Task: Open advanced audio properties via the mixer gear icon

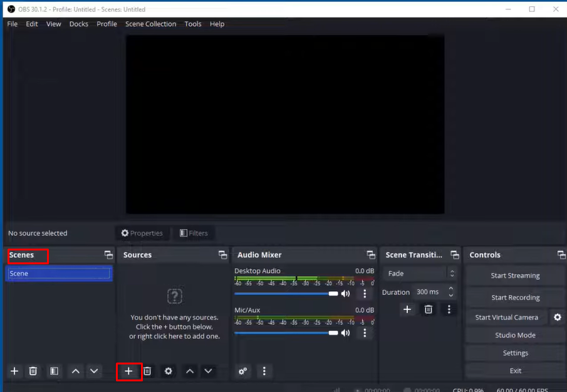Action: click(243, 371)
